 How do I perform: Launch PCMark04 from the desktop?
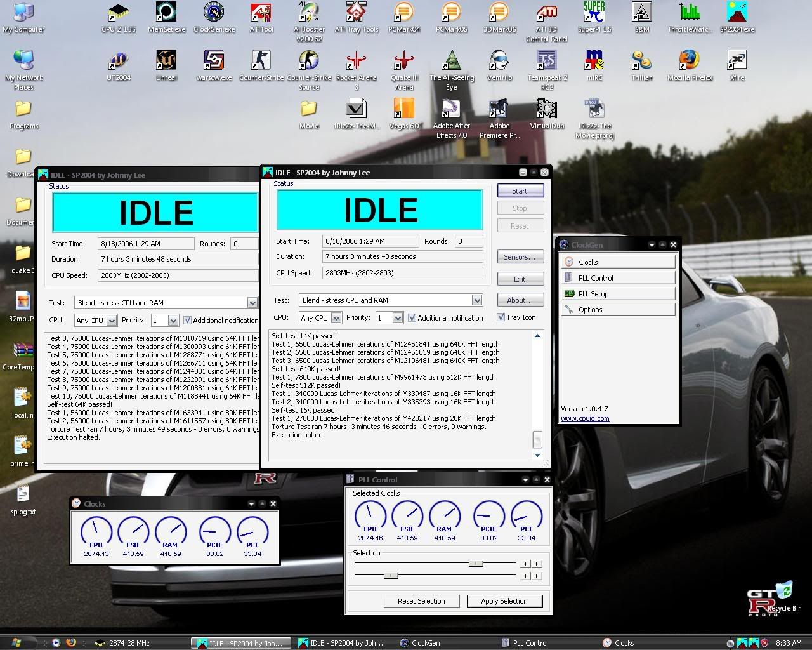tap(404, 17)
